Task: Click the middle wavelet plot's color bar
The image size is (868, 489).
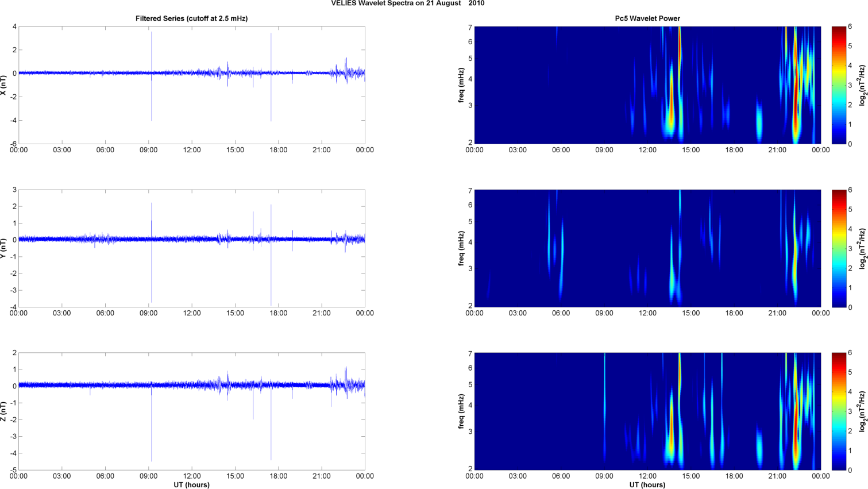Action: (839, 248)
